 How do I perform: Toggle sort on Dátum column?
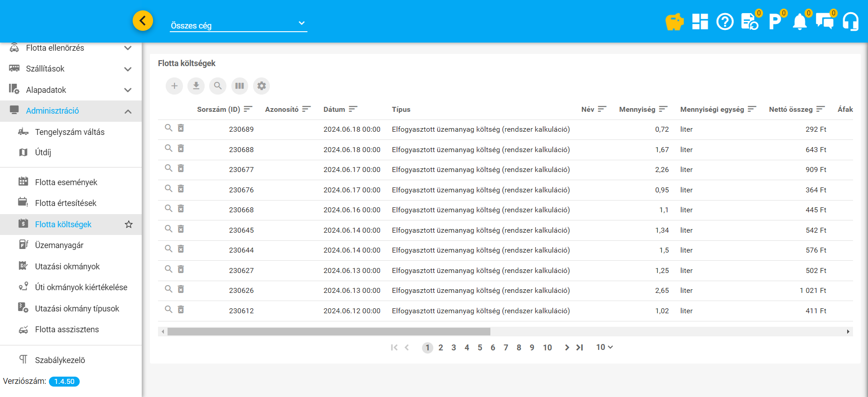[353, 109]
